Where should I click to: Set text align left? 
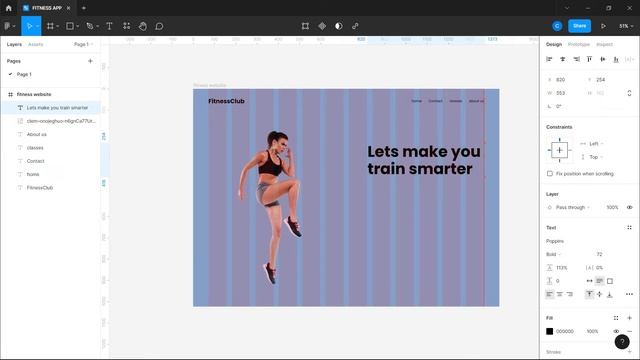(549, 294)
